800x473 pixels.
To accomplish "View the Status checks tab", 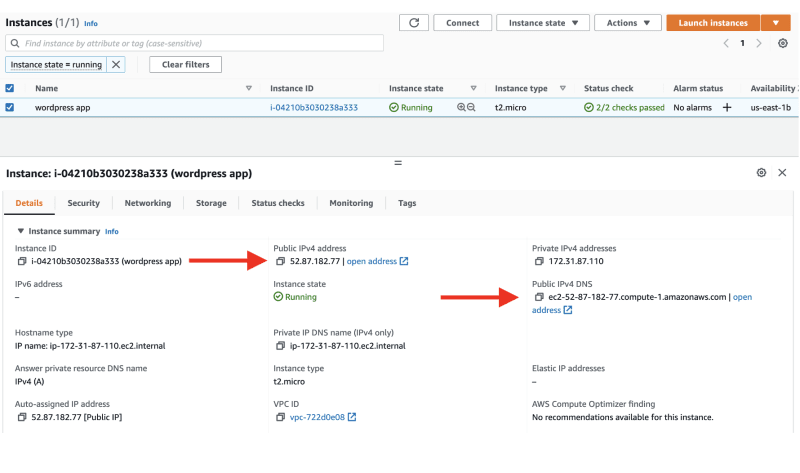I will tap(278, 203).
